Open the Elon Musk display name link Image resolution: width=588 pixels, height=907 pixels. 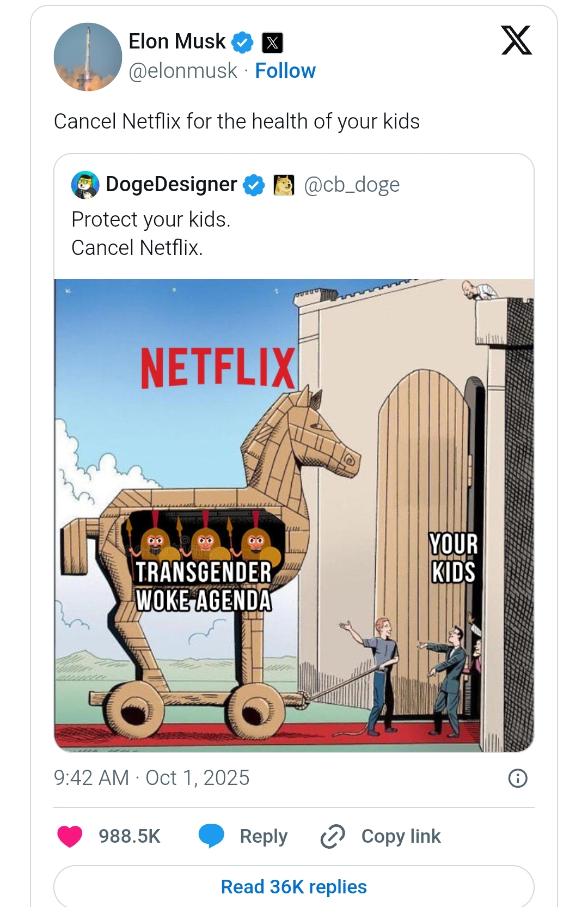coord(177,41)
